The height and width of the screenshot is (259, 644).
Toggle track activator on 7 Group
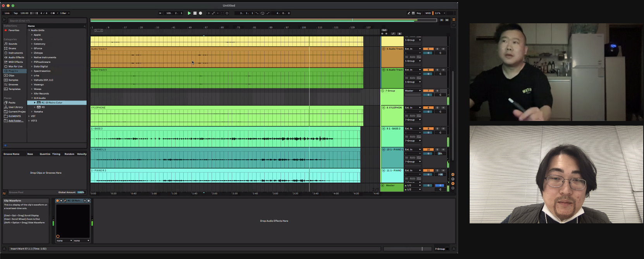coord(428,91)
